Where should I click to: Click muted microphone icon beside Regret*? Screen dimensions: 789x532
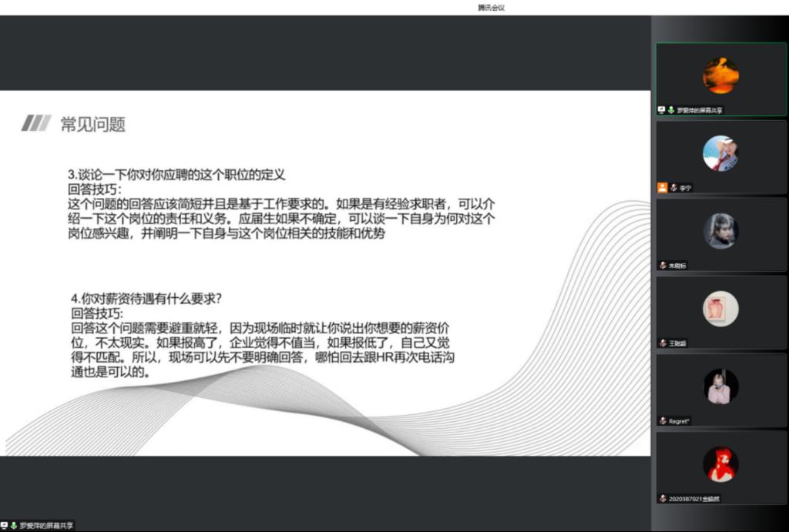point(663,420)
